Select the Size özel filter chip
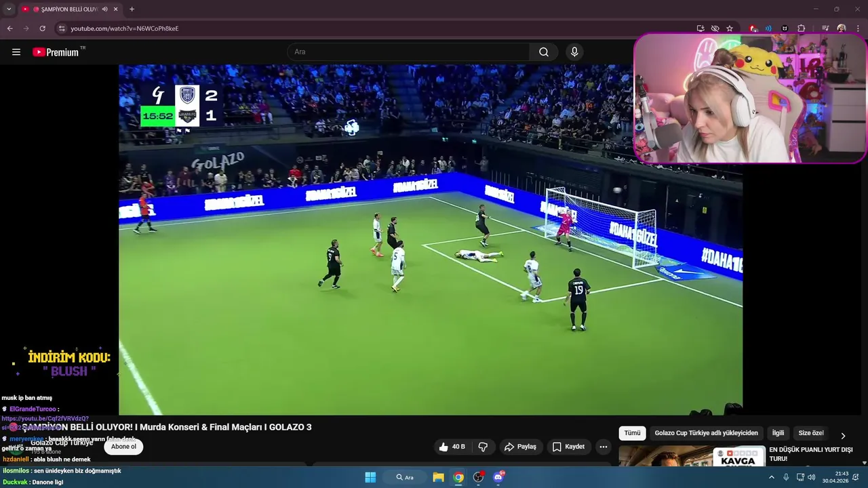868x488 pixels. coord(810,433)
